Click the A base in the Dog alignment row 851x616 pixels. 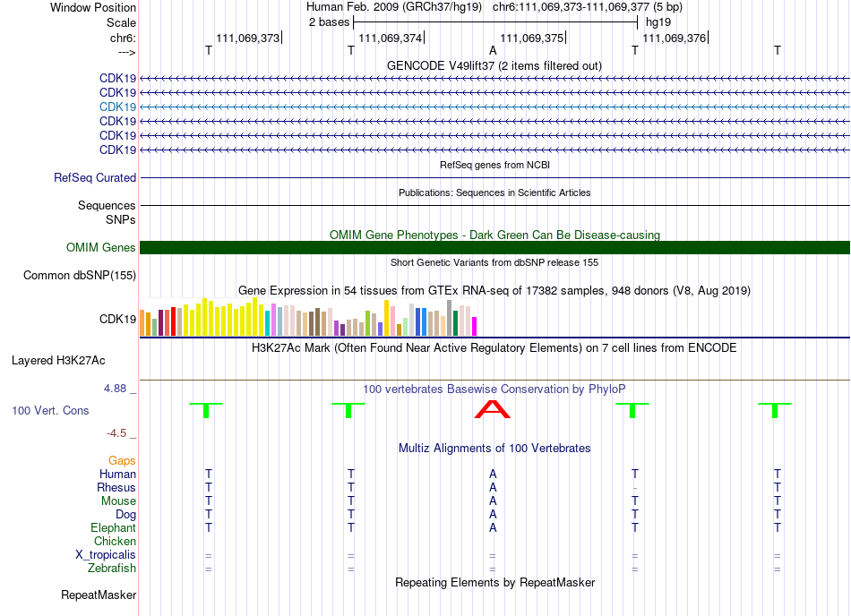[x=493, y=514]
